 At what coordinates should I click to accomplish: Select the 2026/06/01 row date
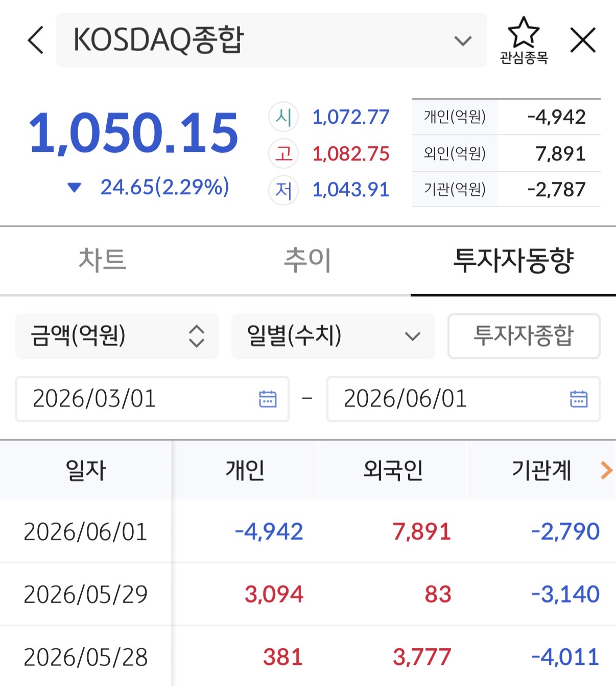pyautogui.click(x=85, y=532)
